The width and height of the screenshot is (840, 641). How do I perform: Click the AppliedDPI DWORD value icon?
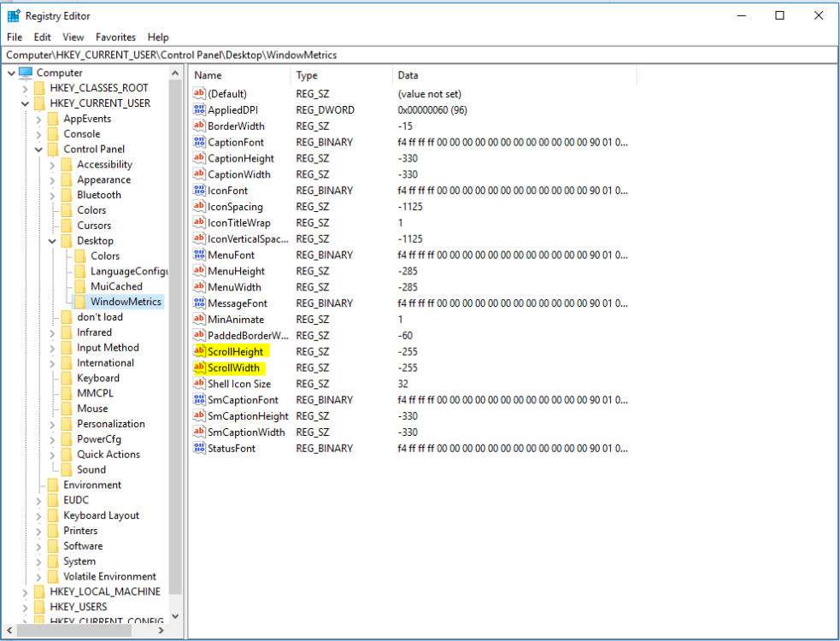200,110
